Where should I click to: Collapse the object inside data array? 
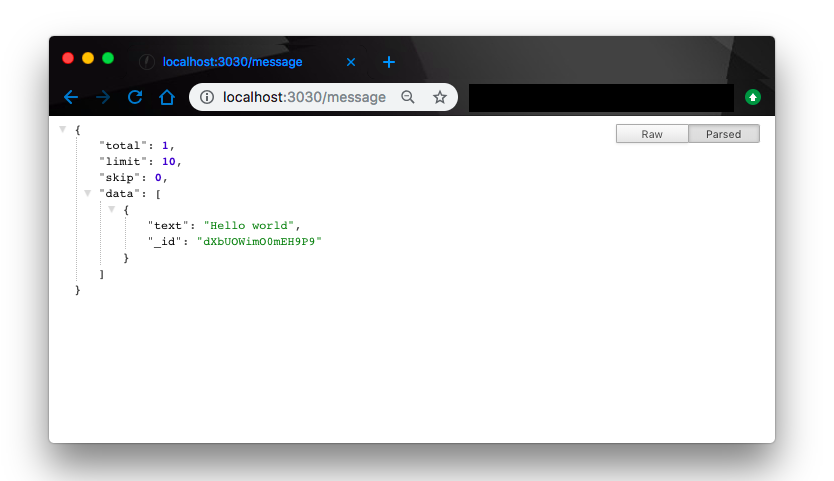pos(112,209)
